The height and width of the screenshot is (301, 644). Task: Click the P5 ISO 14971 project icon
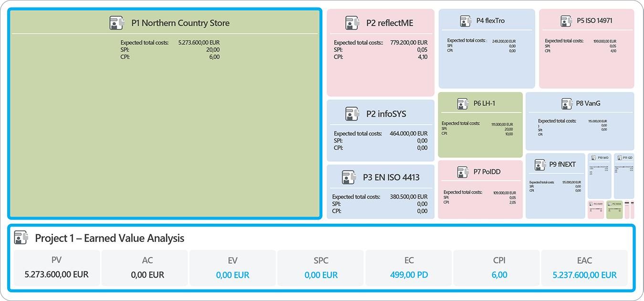(566, 21)
